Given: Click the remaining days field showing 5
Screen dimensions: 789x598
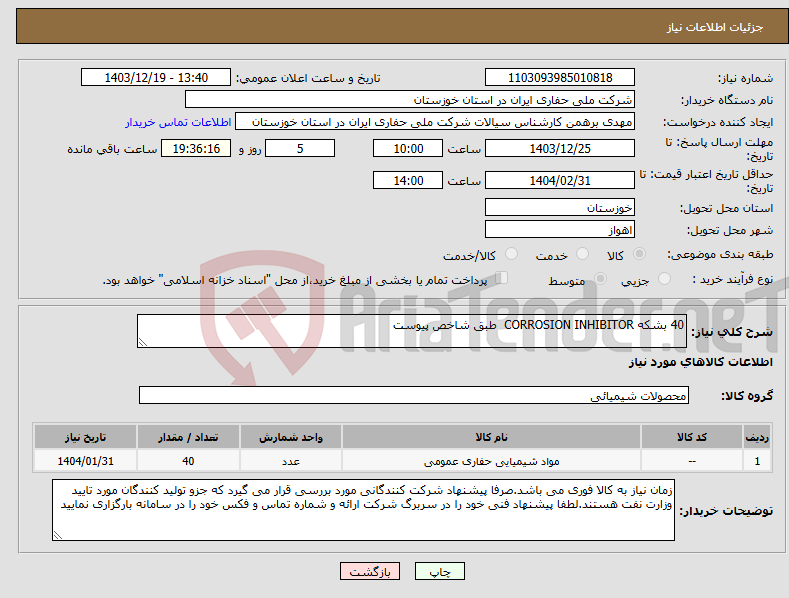Looking at the screenshot, I should point(300,148).
